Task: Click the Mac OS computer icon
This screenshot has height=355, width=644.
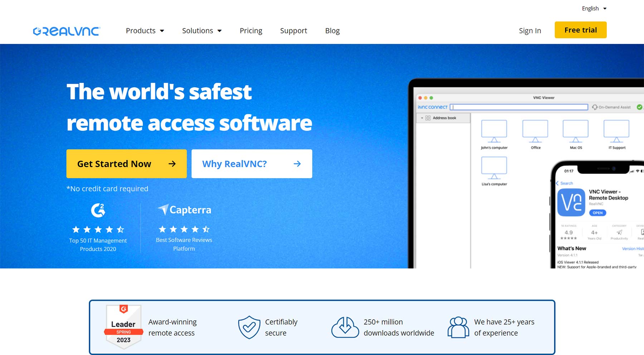Action: pyautogui.click(x=576, y=131)
